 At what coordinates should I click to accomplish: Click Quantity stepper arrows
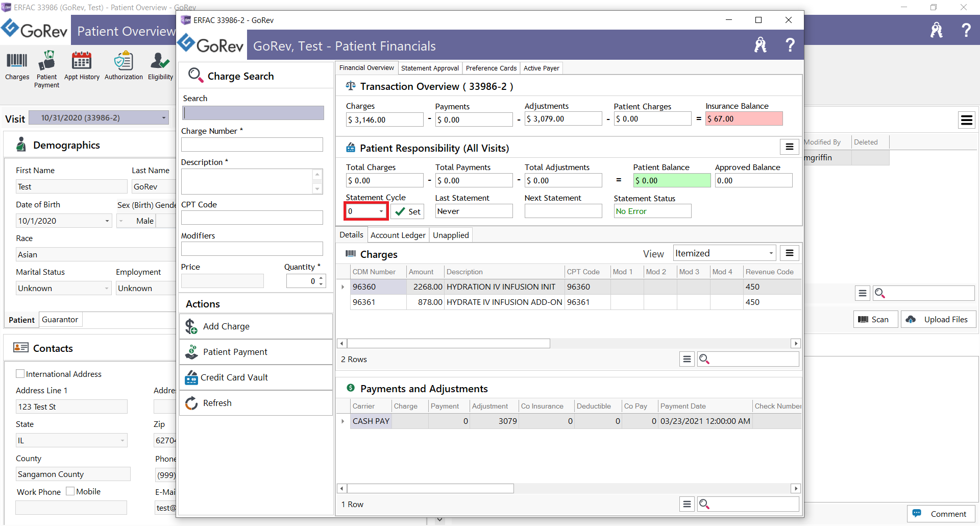pos(321,281)
